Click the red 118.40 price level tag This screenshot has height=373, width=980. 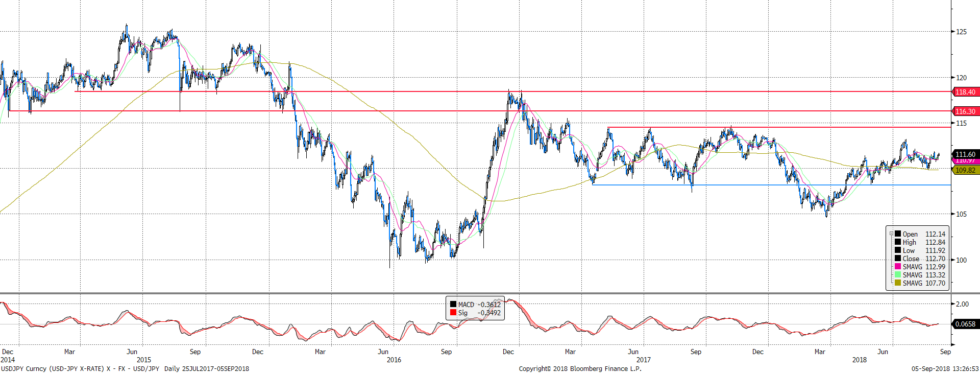[x=966, y=92]
